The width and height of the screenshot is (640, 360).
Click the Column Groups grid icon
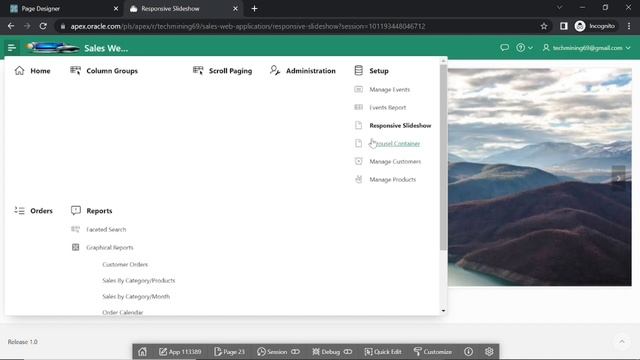pyautogui.click(x=76, y=71)
